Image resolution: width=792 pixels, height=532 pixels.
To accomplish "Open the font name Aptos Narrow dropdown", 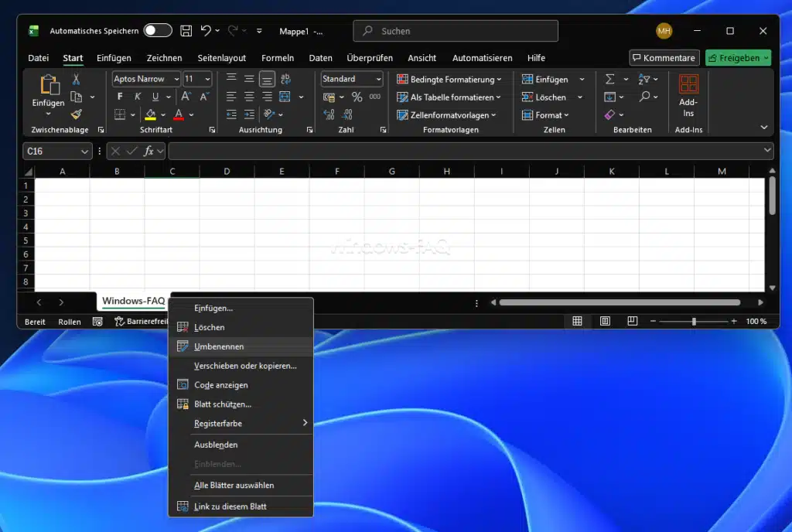I will pos(176,79).
